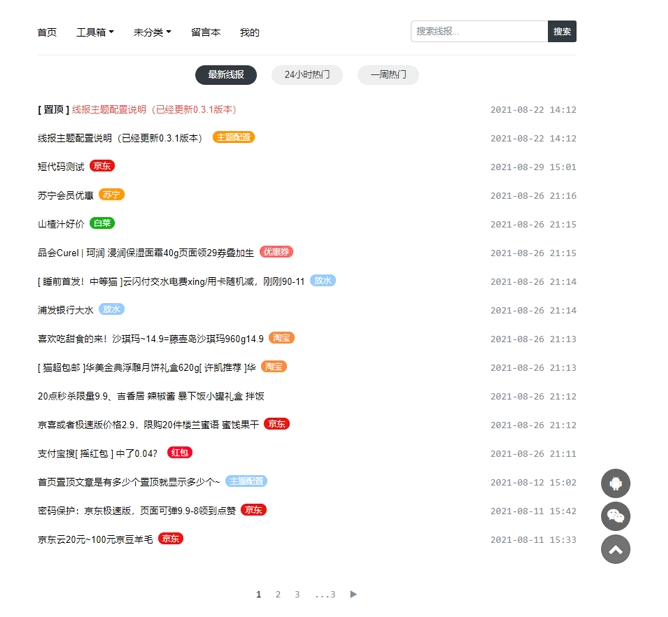
Task: Click the green 白菜 tag badge
Action: 102,223
